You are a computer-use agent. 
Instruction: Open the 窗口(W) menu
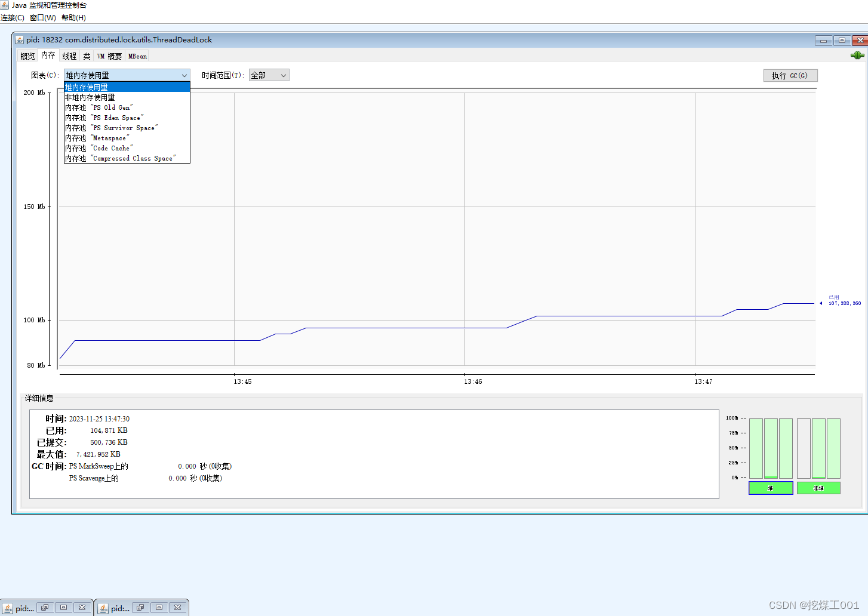43,18
